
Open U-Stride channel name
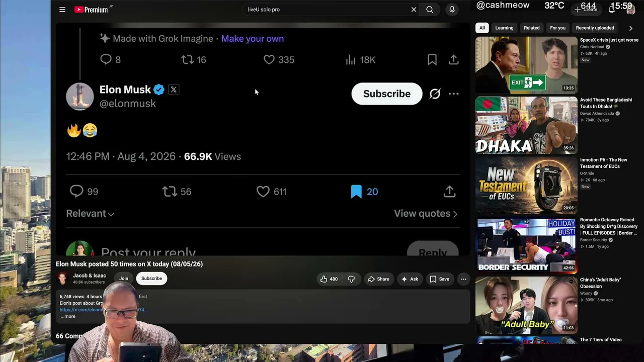pyautogui.click(x=587, y=173)
